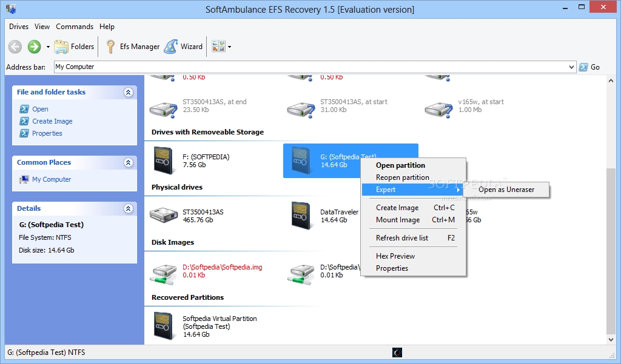Select the DataTraveler physical drive

(325, 216)
